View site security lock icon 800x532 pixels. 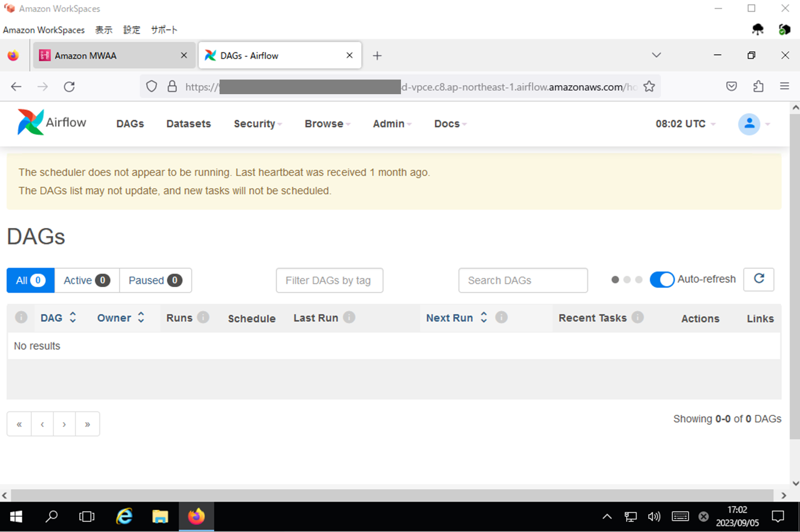pyautogui.click(x=172, y=87)
